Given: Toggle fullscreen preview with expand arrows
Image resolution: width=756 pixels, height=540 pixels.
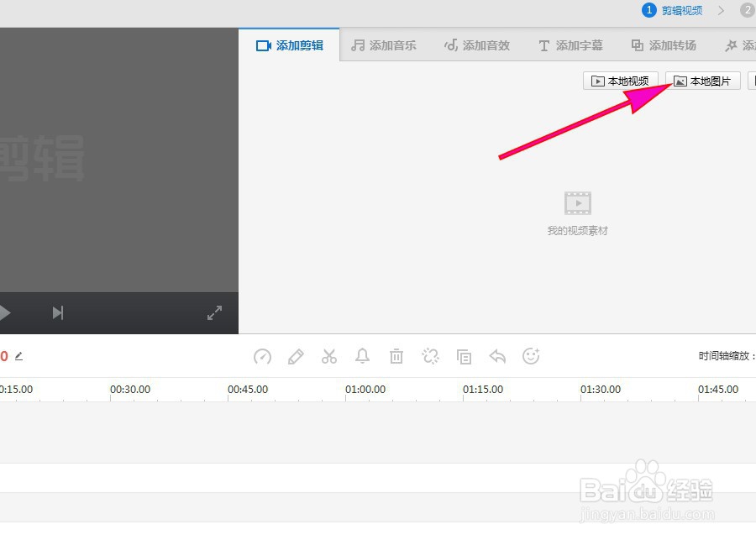Looking at the screenshot, I should point(214,312).
